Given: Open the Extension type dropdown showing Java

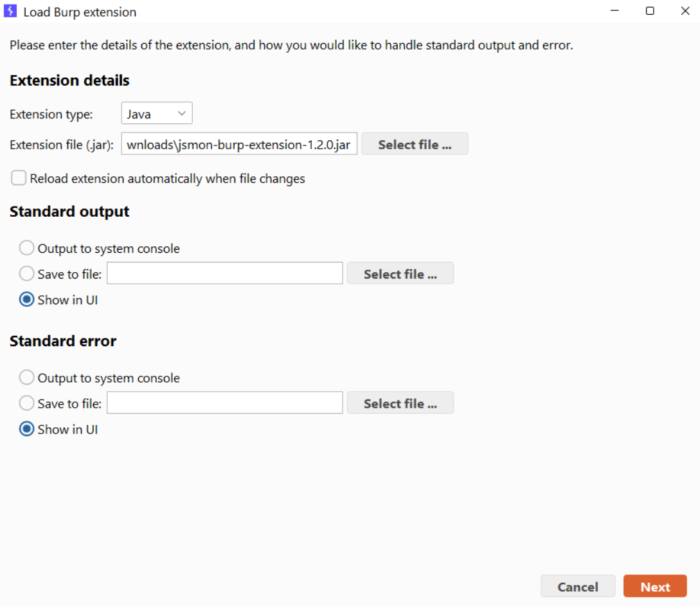Looking at the screenshot, I should point(157,114).
